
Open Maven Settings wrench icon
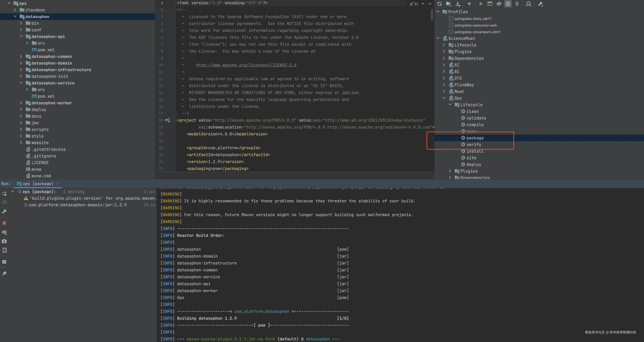pos(540,4)
